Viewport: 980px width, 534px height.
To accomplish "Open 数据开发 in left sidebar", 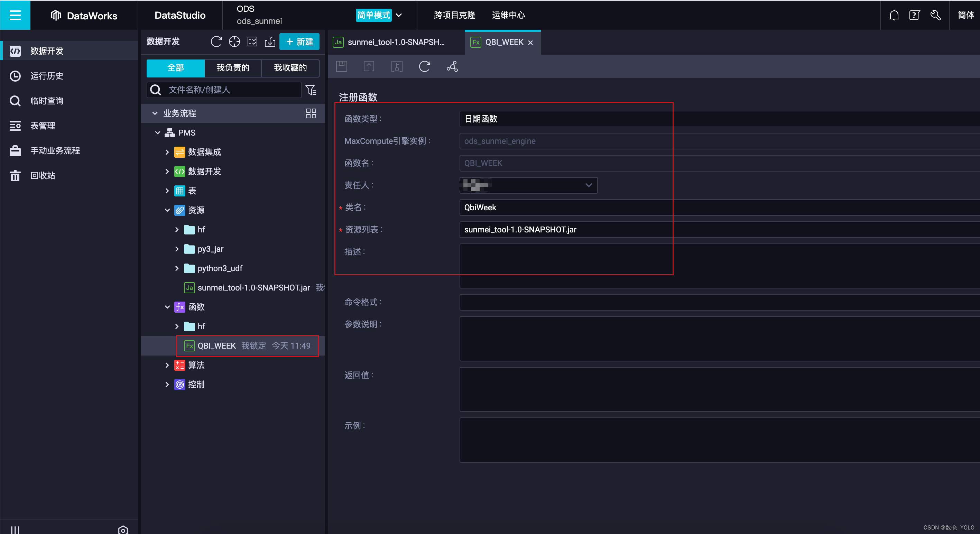I will (69, 50).
